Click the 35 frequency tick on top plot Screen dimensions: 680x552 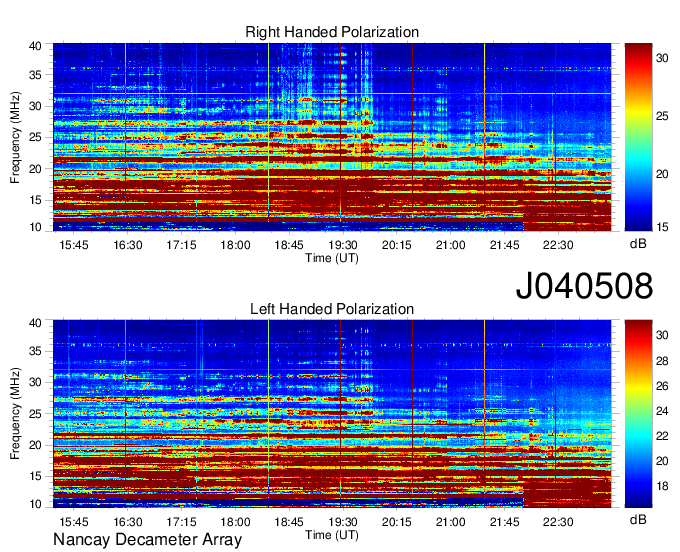(x=36, y=75)
